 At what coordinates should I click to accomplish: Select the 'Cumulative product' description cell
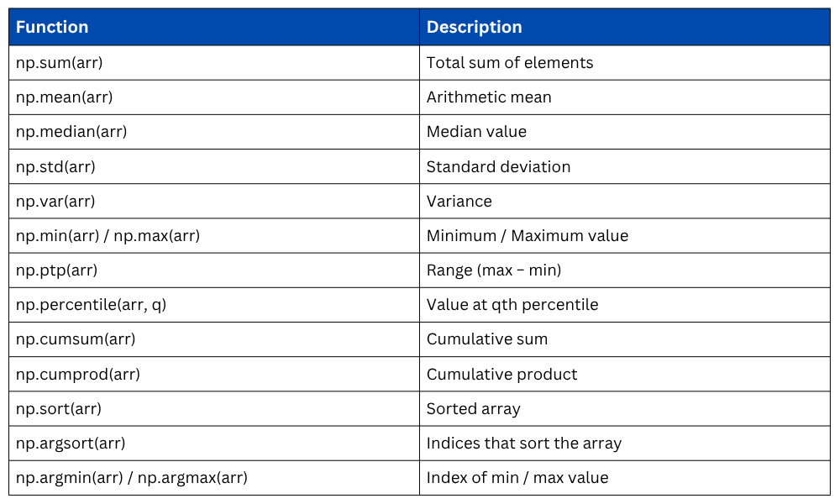pyautogui.click(x=501, y=375)
